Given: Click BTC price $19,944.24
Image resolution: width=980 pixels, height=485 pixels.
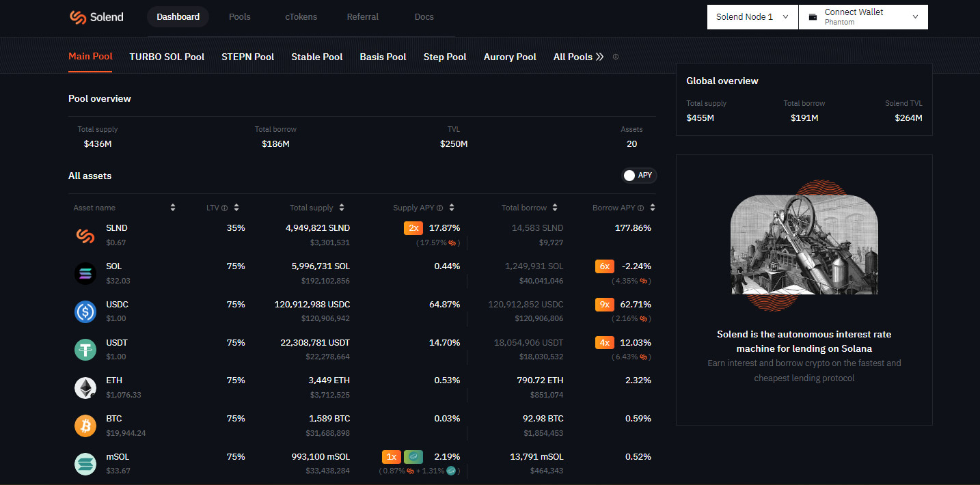Looking at the screenshot, I should pos(126,433).
